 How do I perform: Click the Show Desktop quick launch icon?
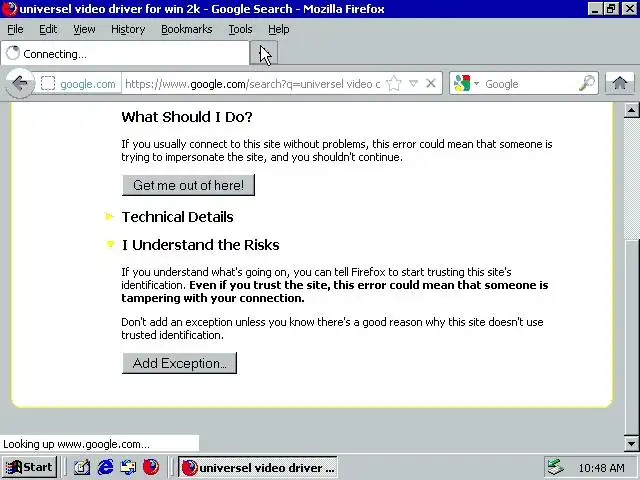[x=82, y=467]
